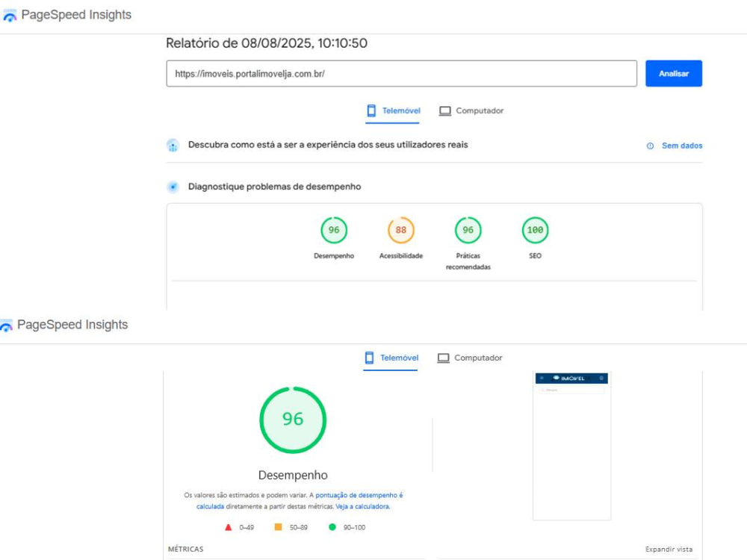Click the phone icon in upper Telemóvel tab
The width and height of the screenshot is (747, 560).
tap(371, 111)
